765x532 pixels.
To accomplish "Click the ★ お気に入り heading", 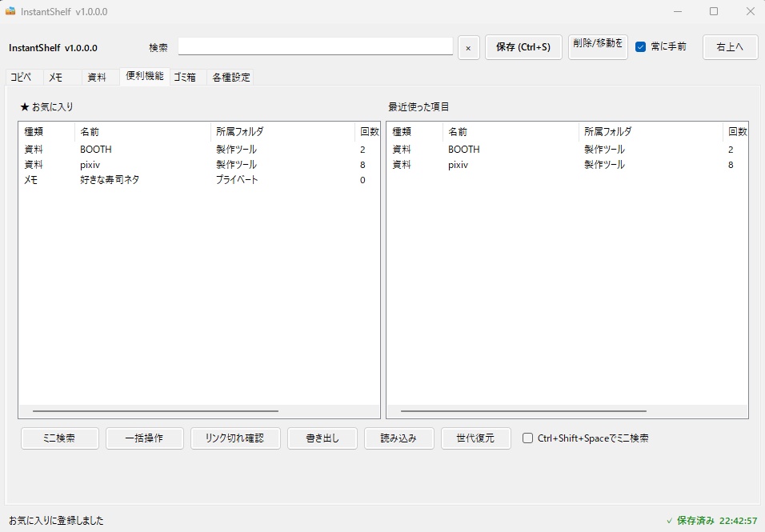I will pos(46,106).
